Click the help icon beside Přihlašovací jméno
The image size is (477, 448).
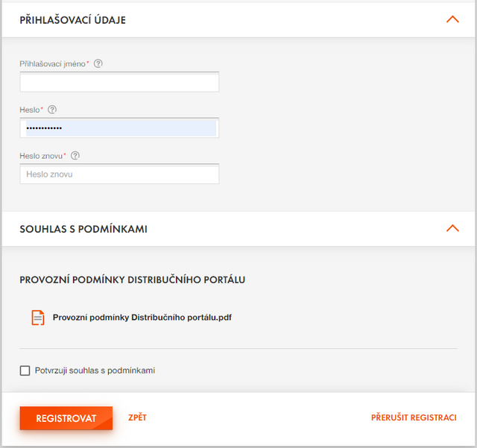point(98,63)
